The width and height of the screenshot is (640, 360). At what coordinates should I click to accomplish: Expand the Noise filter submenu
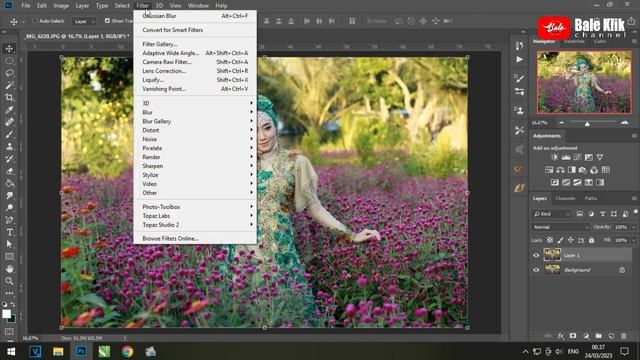click(x=195, y=139)
